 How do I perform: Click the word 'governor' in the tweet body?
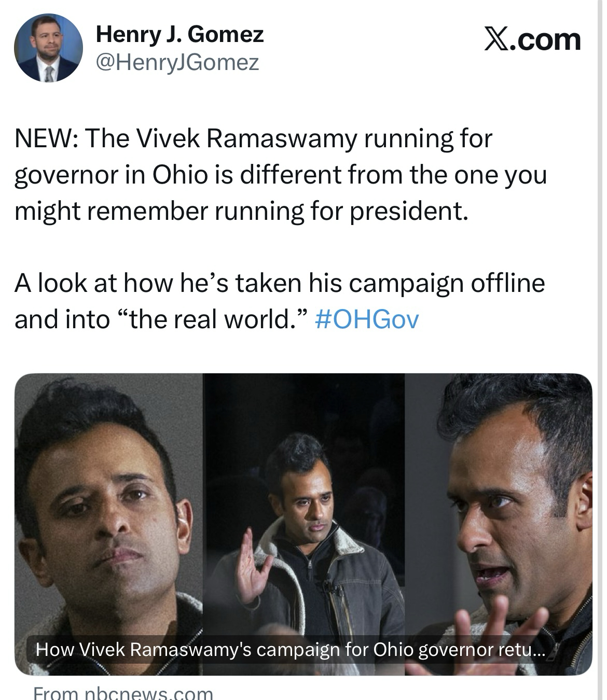(x=65, y=175)
